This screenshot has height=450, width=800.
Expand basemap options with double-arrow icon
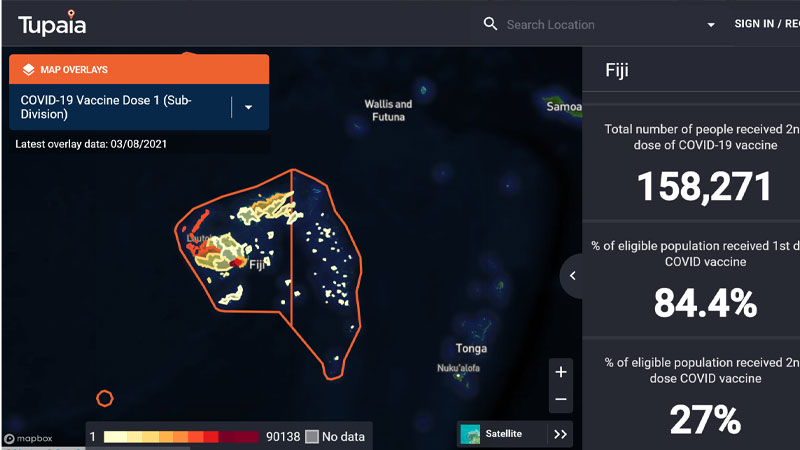pos(560,434)
